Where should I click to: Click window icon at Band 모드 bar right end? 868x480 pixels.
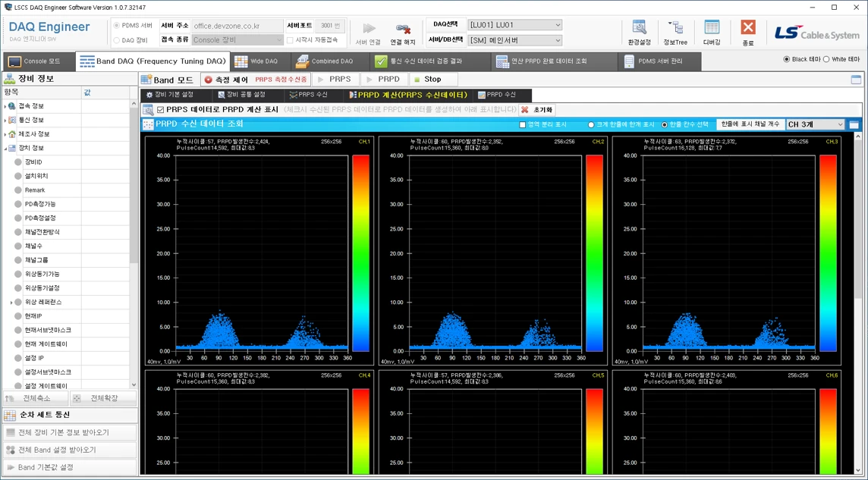856,80
